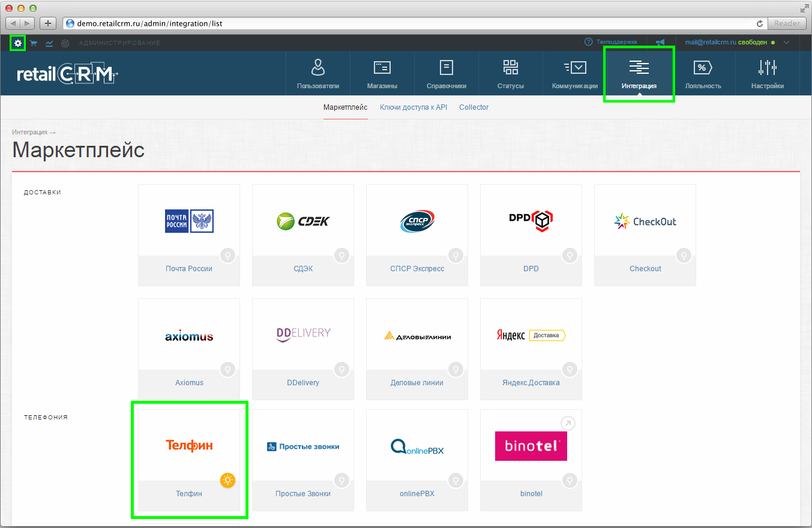This screenshot has height=528, width=812.
Task: Go back with the browser back arrow
Action: click(13, 23)
